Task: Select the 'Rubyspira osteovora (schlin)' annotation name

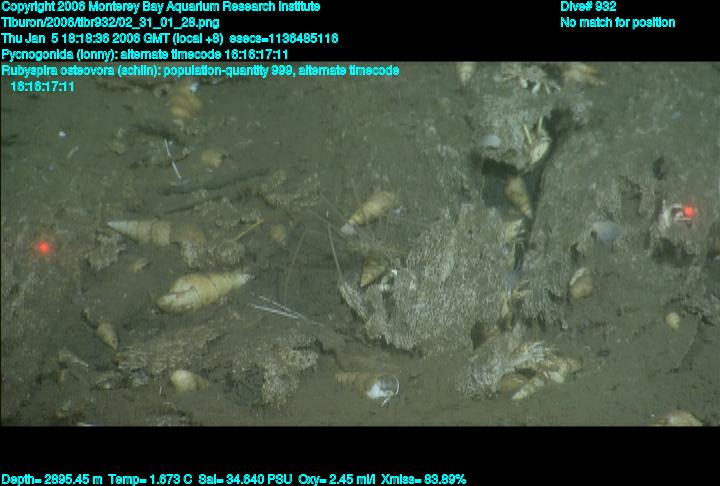Action: click(80, 71)
